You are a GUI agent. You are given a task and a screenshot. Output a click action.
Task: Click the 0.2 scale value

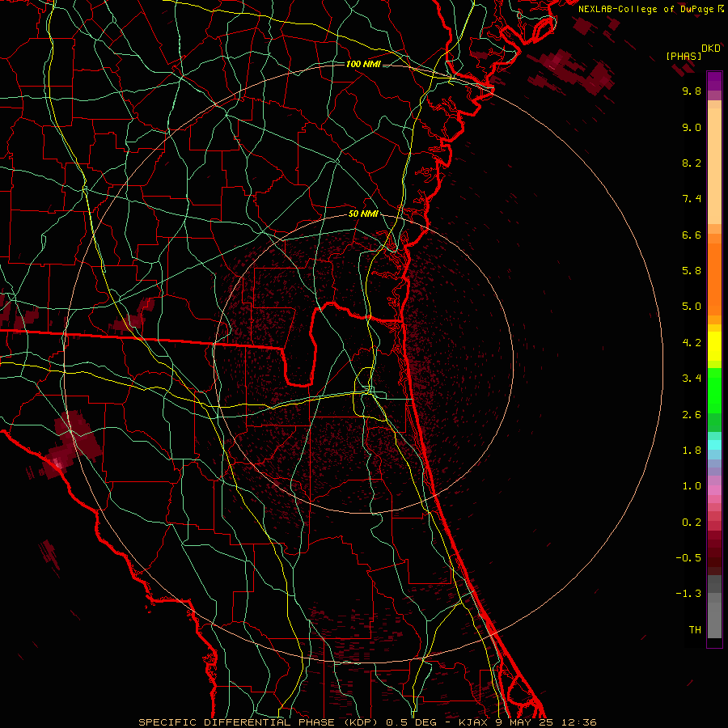[x=692, y=523]
